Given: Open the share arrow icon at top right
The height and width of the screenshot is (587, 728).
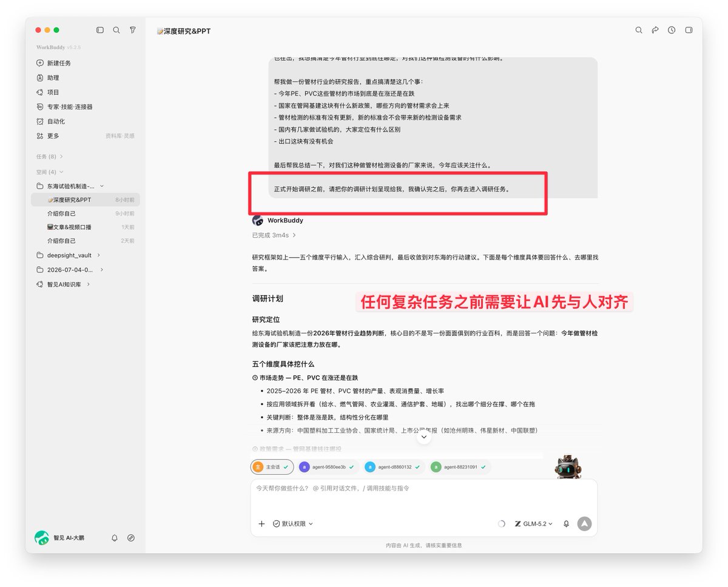Looking at the screenshot, I should [655, 30].
